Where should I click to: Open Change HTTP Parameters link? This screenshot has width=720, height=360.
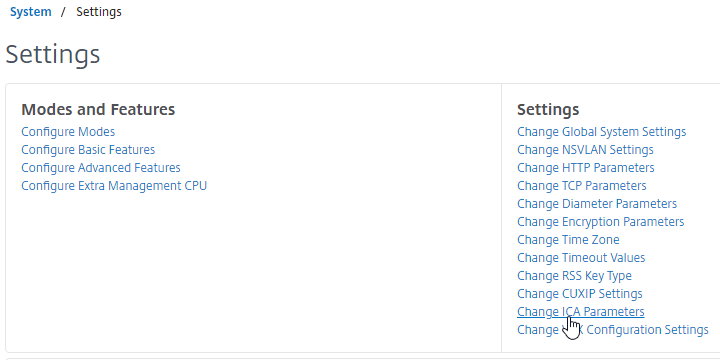[585, 168]
